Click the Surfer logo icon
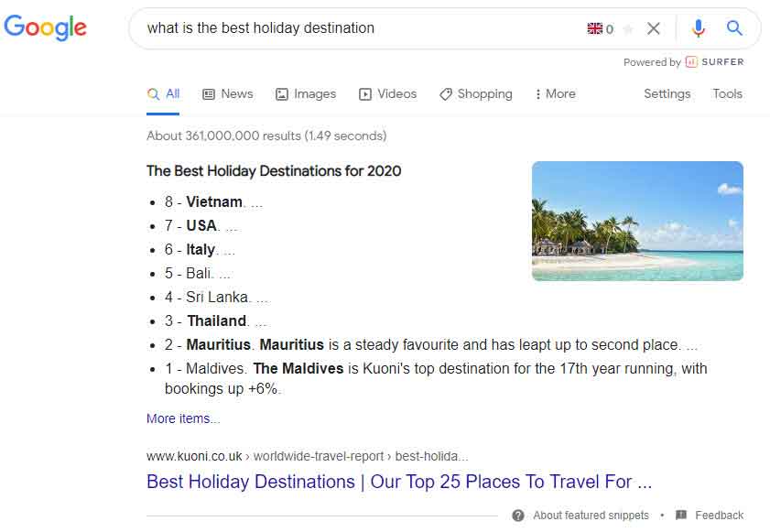Viewport: 770px width, 532px height. point(691,62)
